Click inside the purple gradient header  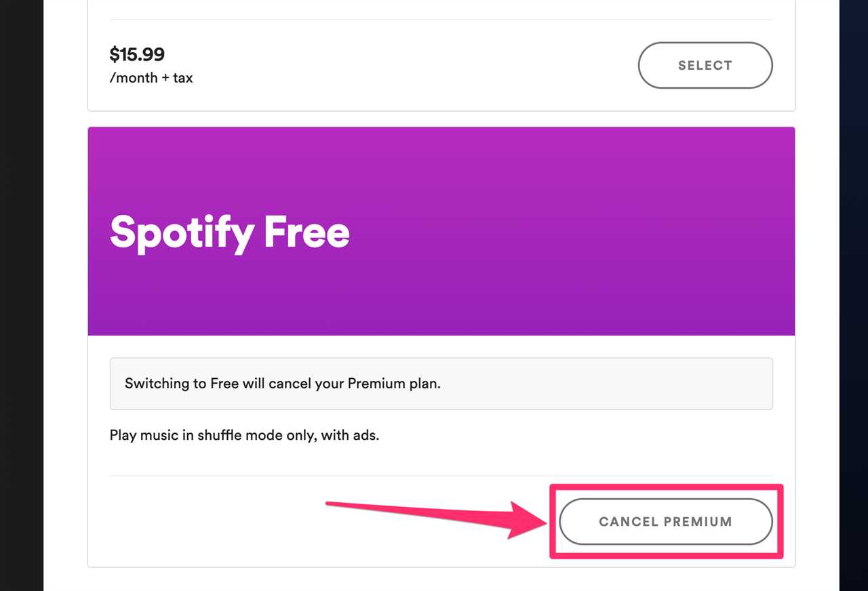(x=542, y=169)
